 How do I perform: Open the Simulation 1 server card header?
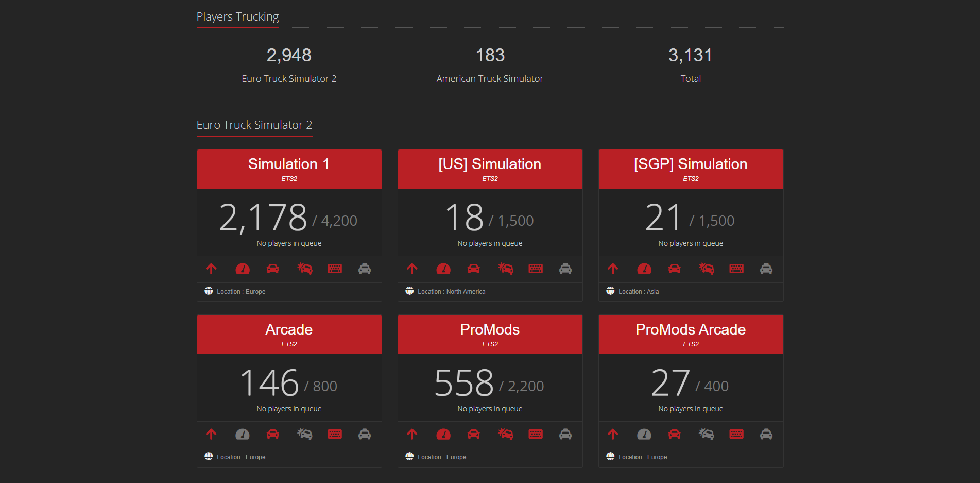pyautogui.click(x=289, y=169)
